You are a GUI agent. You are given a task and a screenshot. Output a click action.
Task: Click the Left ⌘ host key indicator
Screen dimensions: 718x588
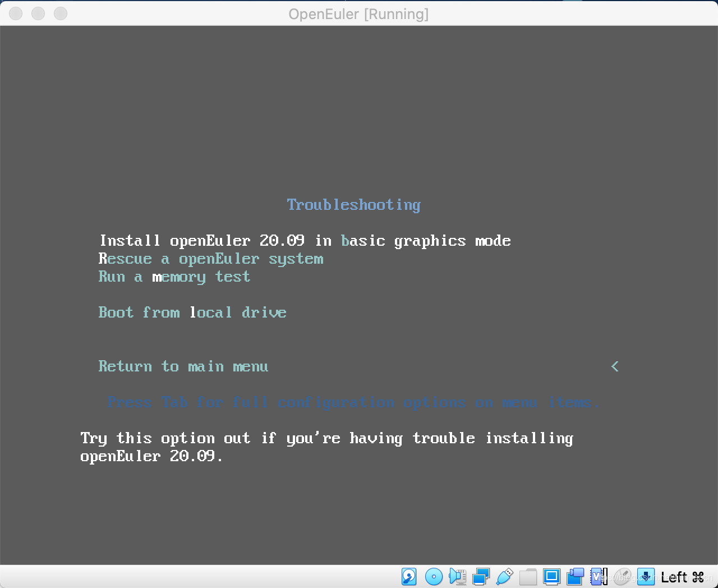pos(682,577)
